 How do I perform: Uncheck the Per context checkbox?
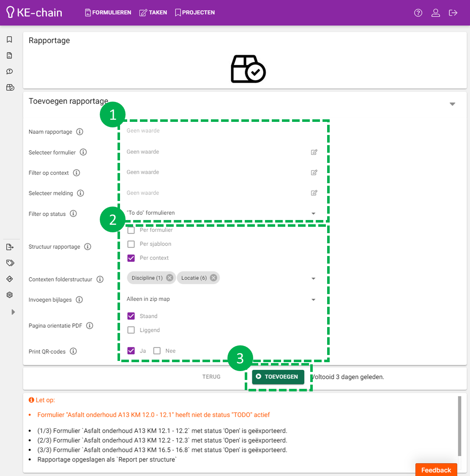tap(131, 258)
